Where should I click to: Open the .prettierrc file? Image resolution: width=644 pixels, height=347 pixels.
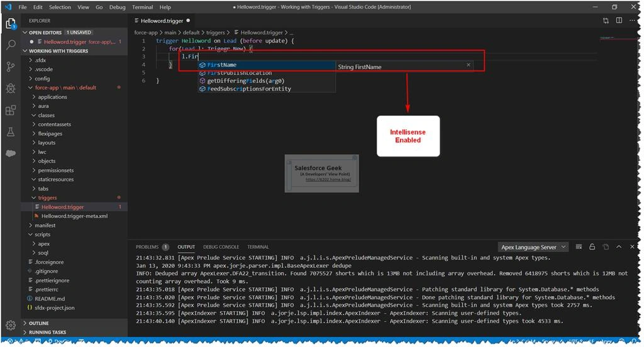tap(74, 290)
